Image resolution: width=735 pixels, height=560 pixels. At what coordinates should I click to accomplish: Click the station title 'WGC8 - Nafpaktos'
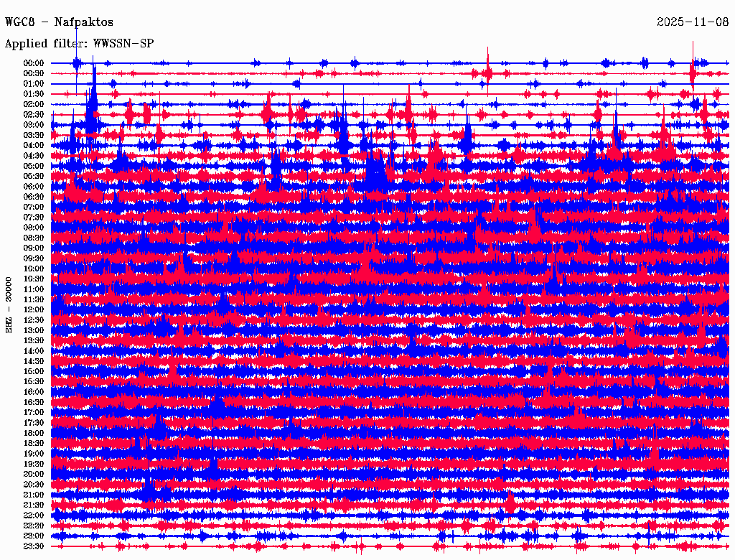[x=59, y=22]
